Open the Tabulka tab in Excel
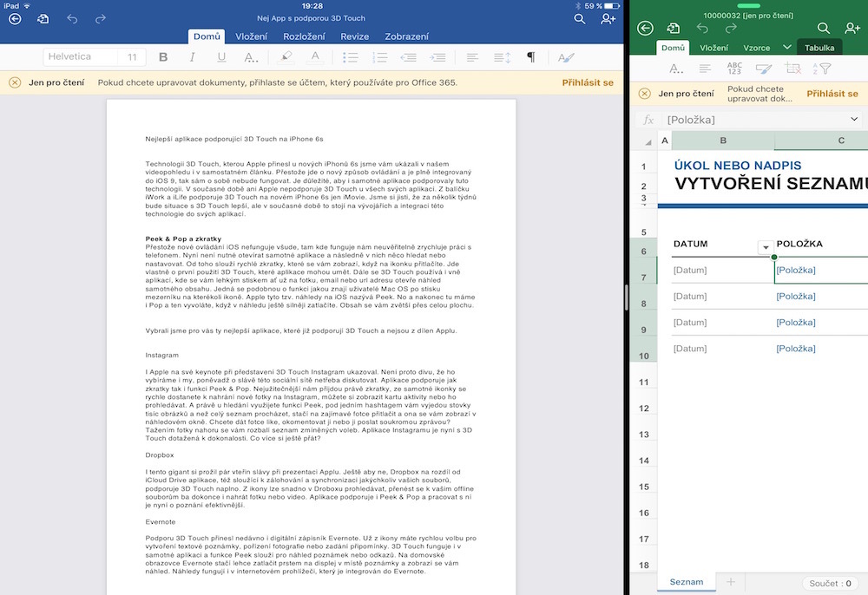The image size is (868, 595). [819, 48]
